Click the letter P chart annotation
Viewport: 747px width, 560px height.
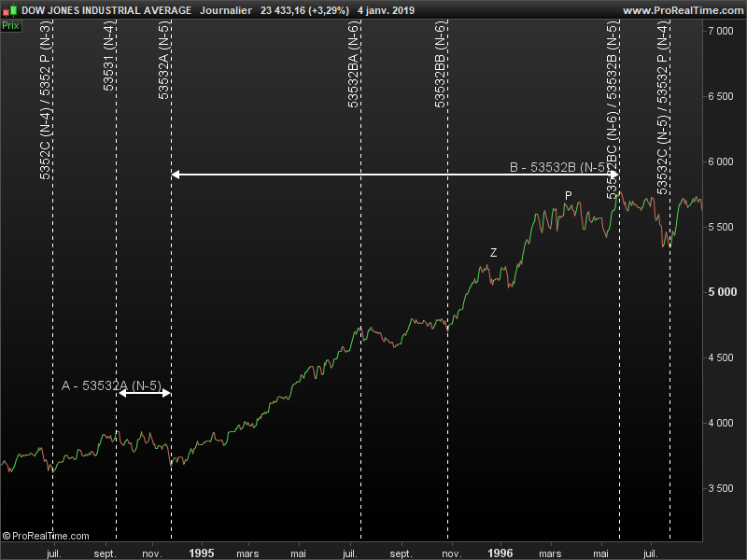click(x=568, y=195)
